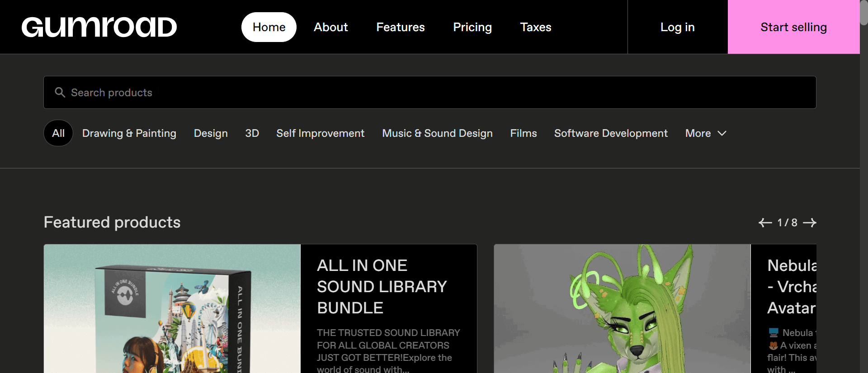Image resolution: width=868 pixels, height=373 pixels.
Task: Select Music & Sound Design category
Action: coord(437,133)
